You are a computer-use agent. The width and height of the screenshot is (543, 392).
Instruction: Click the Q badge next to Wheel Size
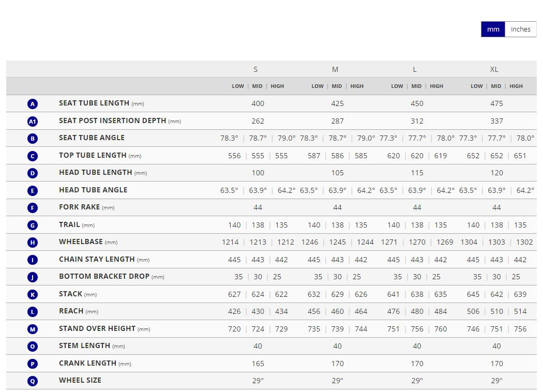(33, 381)
